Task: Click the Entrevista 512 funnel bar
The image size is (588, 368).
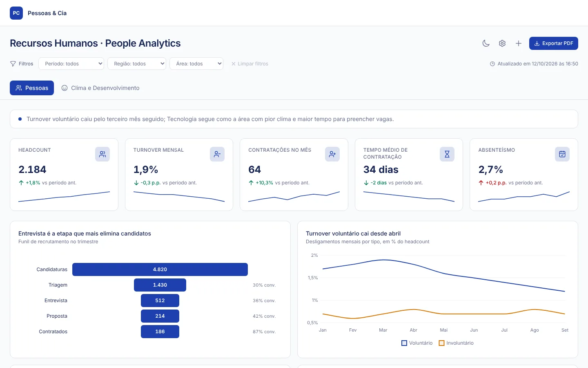Action: click(160, 301)
